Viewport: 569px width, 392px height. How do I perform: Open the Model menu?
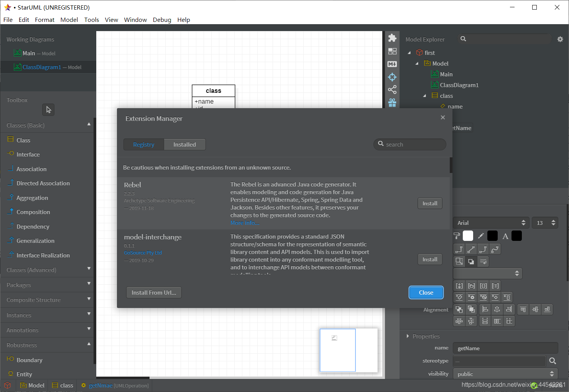(69, 20)
